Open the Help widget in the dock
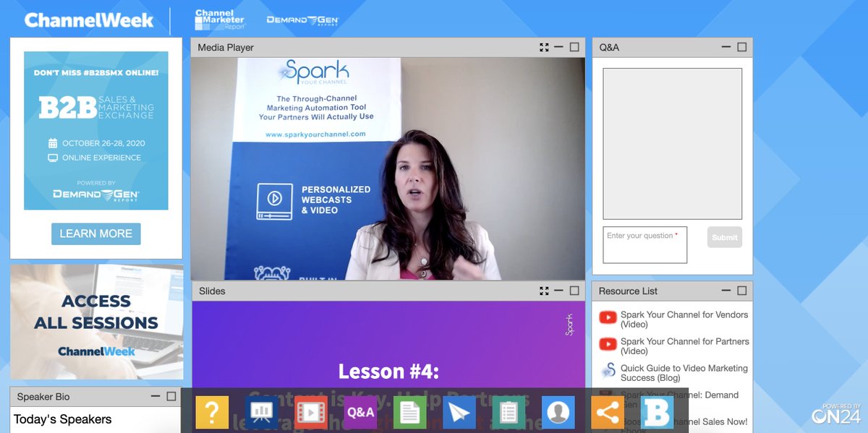Screen dimensions: 868x433 coord(212,413)
